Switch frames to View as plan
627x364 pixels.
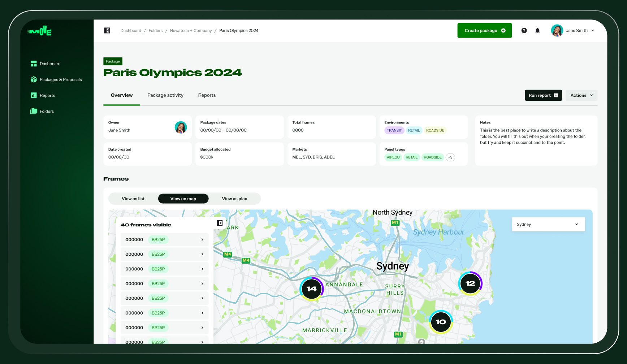click(234, 199)
